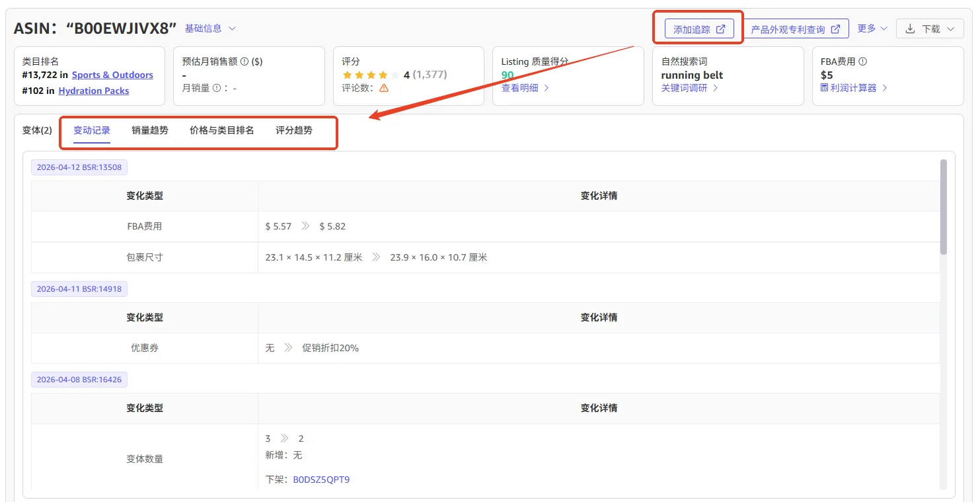
Task: Click the FBA费用 row label
Action: (x=145, y=226)
